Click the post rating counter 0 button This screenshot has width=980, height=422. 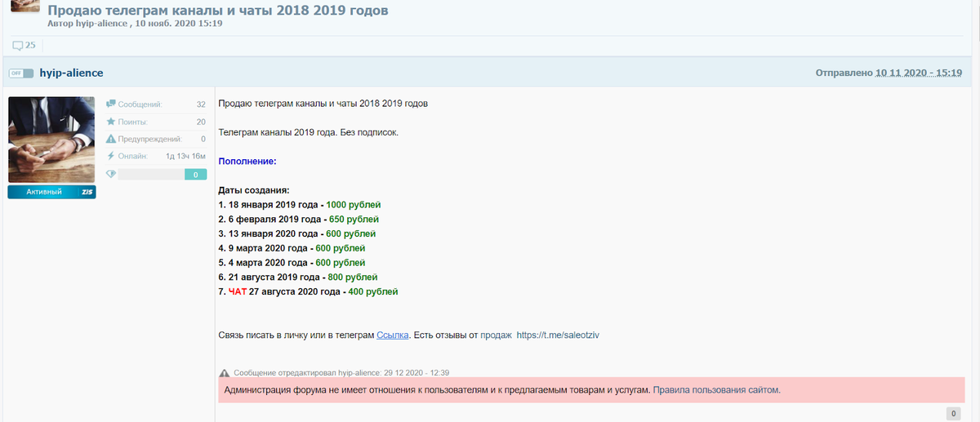click(953, 414)
